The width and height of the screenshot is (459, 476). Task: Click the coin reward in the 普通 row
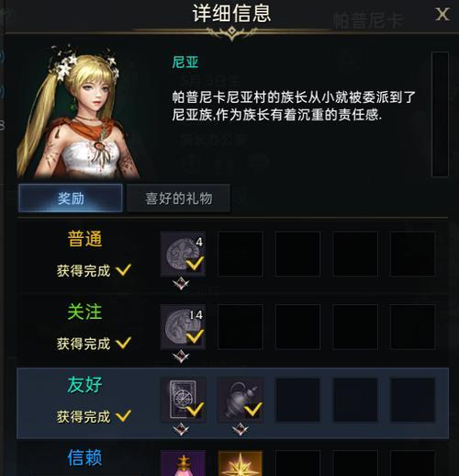[x=183, y=254]
